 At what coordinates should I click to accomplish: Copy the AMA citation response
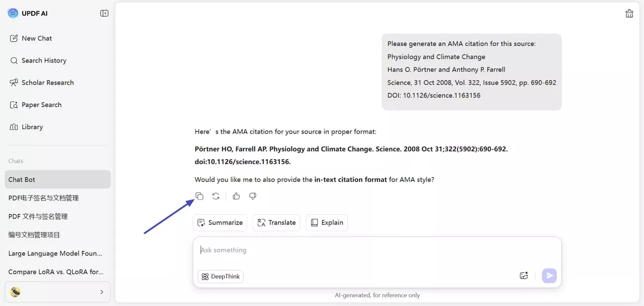coord(199,196)
